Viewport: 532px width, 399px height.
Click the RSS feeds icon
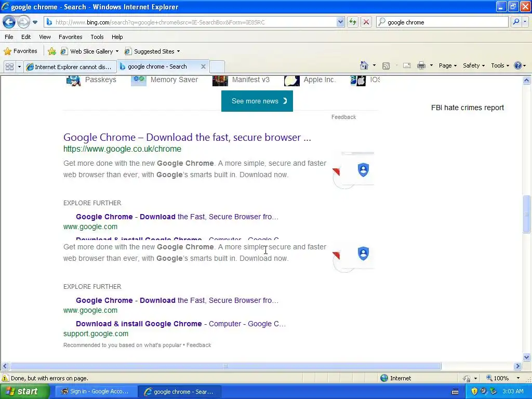pos(386,66)
